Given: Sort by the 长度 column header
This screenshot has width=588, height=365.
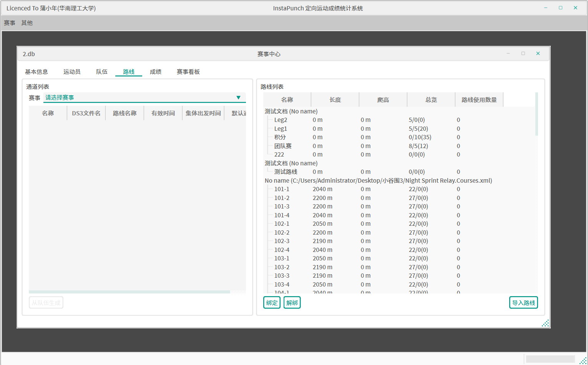Looking at the screenshot, I should pos(335,100).
